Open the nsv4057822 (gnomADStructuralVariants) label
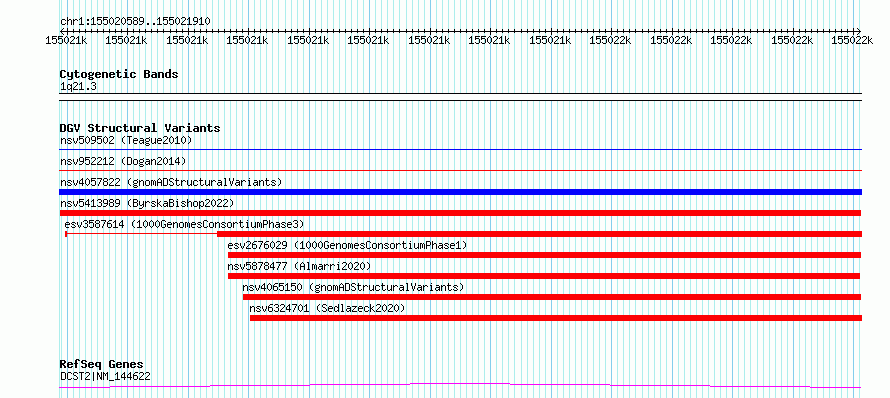The image size is (890, 398). (x=171, y=182)
